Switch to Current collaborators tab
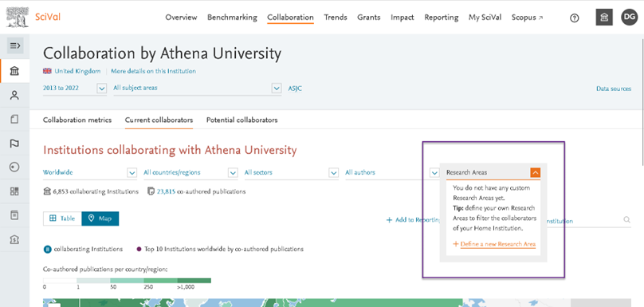644x307 pixels. [159, 120]
